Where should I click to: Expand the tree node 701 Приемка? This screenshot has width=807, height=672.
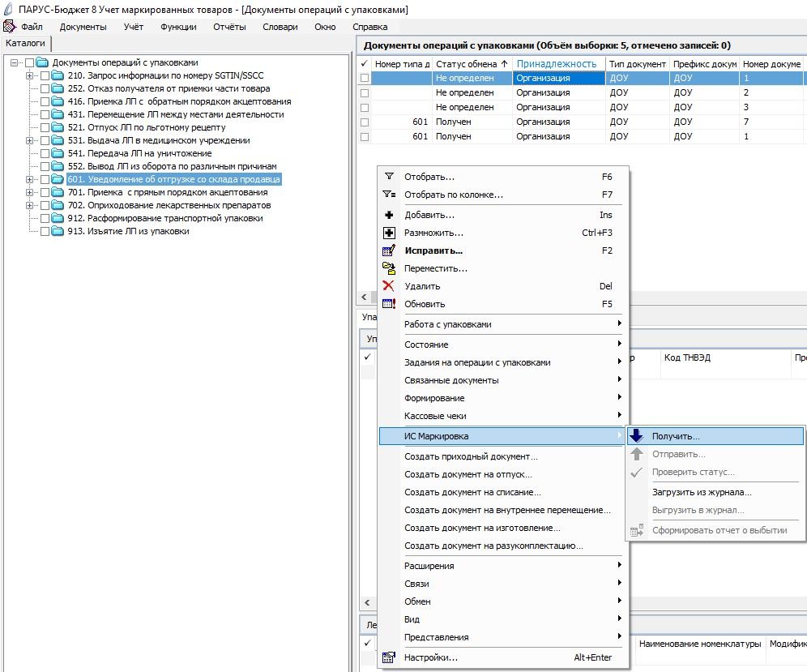click(29, 193)
